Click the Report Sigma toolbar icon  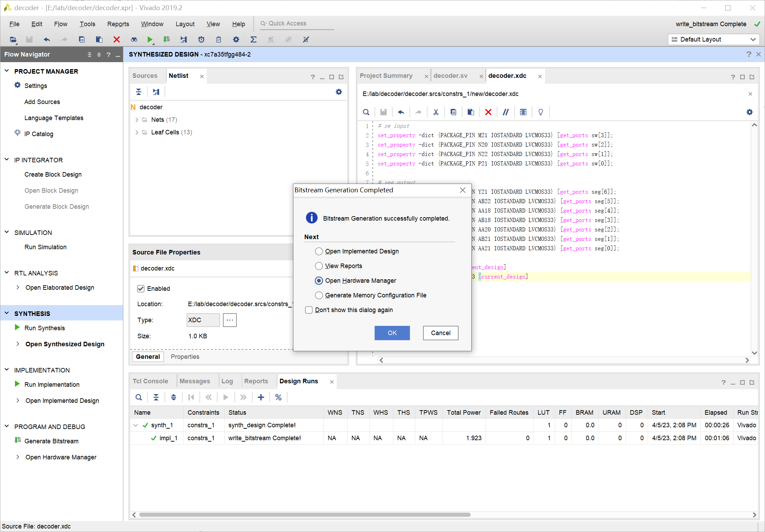point(254,39)
